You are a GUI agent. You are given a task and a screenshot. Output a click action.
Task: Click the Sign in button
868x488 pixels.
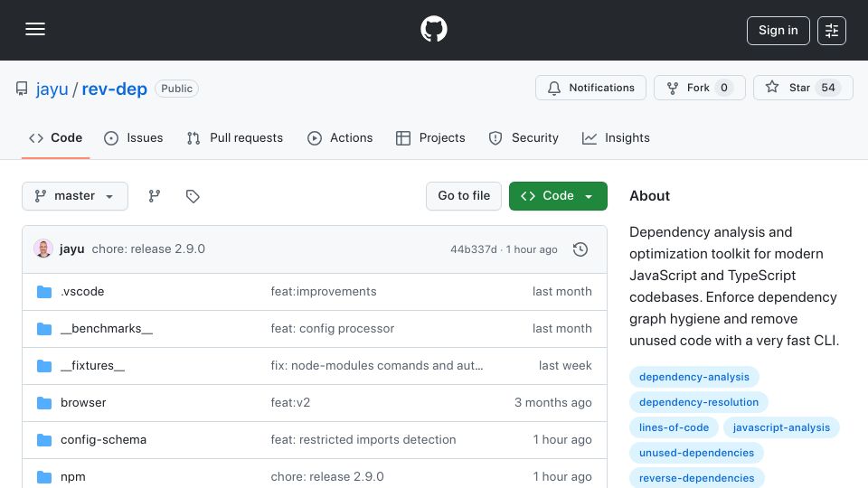point(778,31)
